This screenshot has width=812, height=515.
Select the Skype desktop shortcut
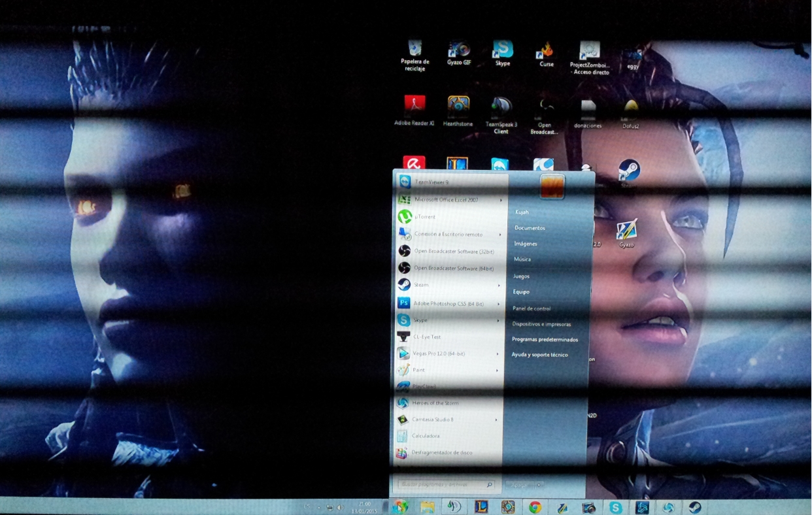pos(502,54)
